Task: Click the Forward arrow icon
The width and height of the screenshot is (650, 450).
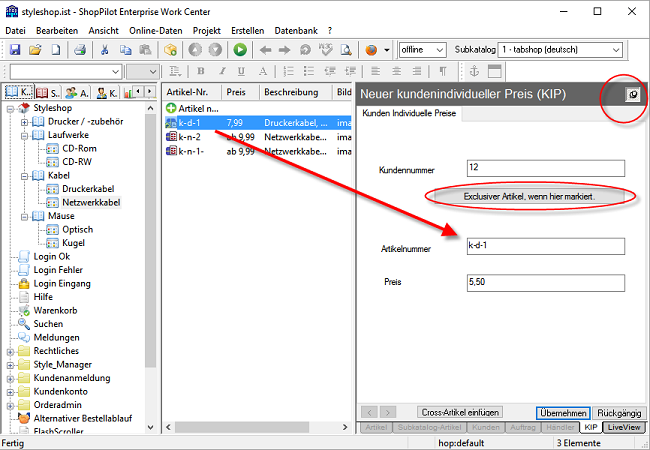Action: 284,50
